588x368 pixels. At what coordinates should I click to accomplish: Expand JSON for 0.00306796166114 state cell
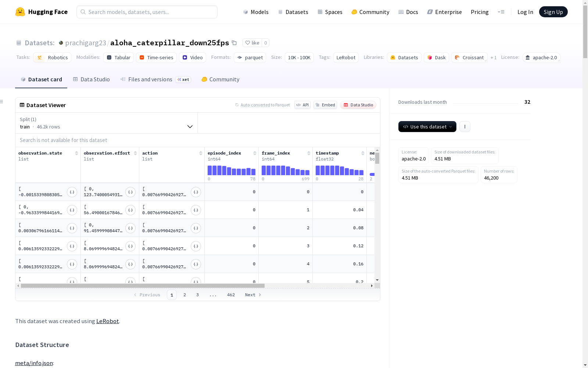(x=72, y=228)
